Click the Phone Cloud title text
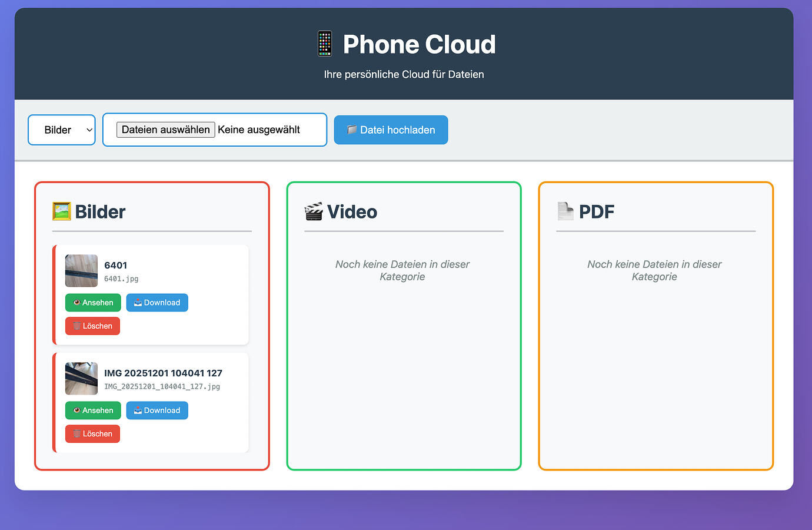The width and height of the screenshot is (812, 530). (419, 44)
